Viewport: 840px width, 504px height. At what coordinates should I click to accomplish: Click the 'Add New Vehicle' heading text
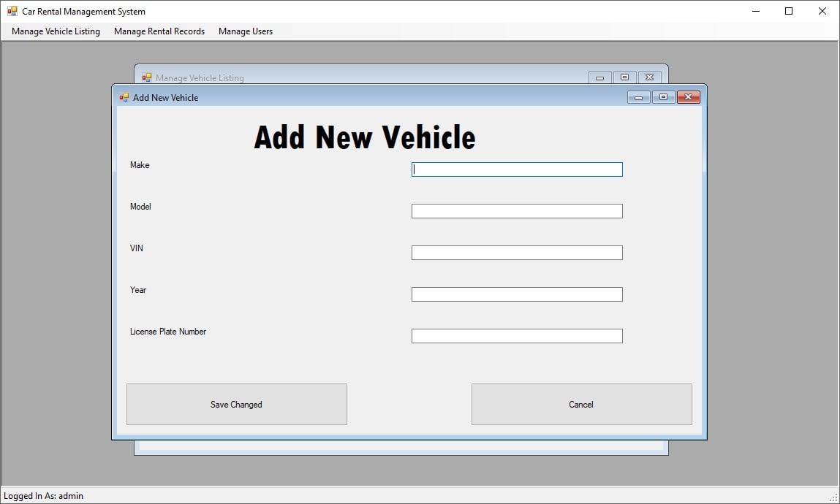pyautogui.click(x=365, y=137)
